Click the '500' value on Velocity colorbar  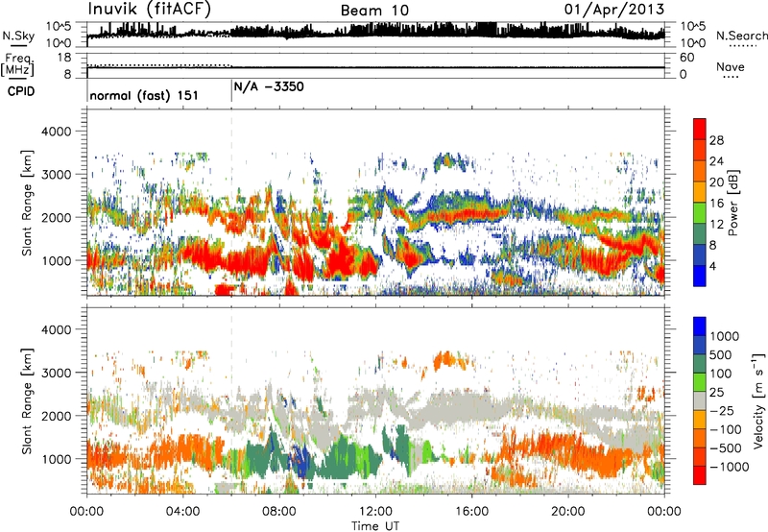[x=721, y=354]
